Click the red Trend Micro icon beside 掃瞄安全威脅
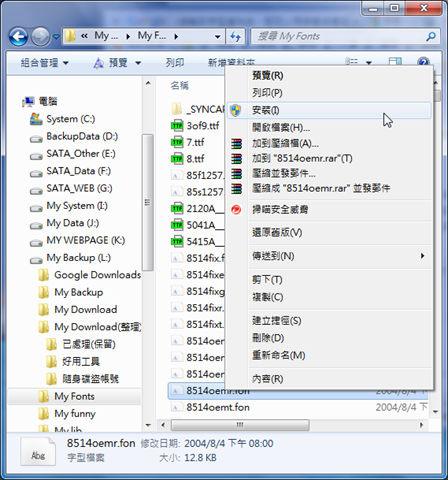Screen dimensions: 448x480 [236, 210]
